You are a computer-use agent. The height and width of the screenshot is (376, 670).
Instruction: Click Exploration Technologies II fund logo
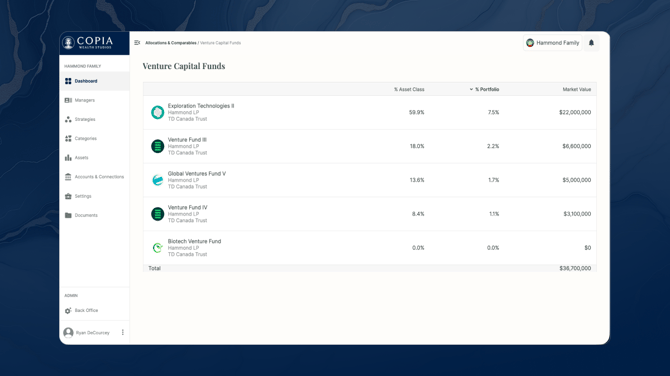pos(158,112)
